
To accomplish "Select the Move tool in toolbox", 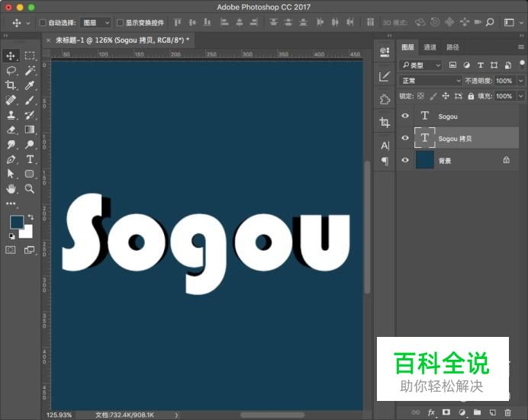I will tap(11, 56).
